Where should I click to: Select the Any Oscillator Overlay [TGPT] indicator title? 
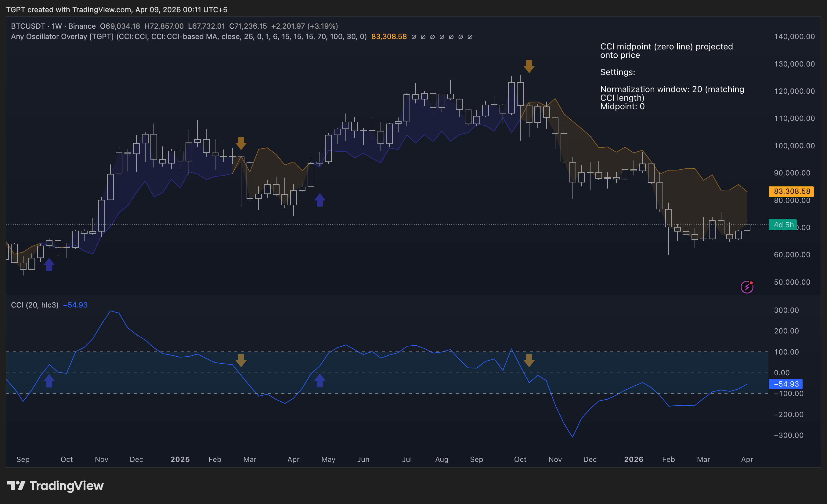63,37
